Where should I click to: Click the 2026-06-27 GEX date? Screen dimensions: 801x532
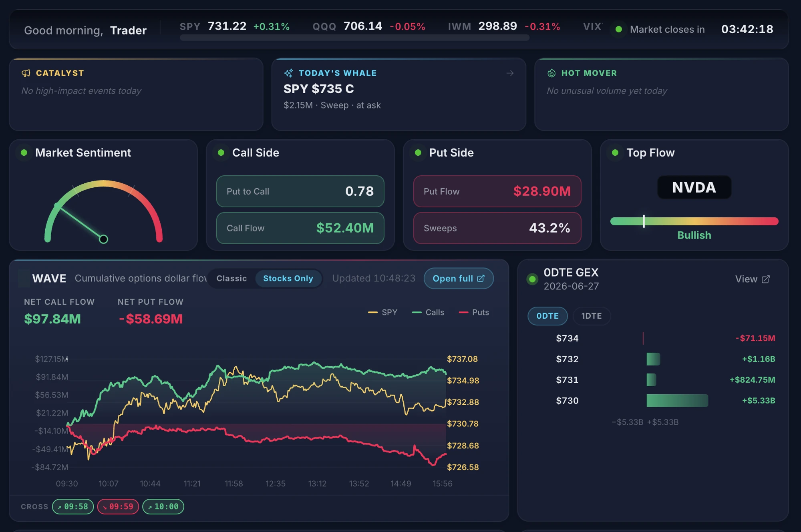click(571, 287)
